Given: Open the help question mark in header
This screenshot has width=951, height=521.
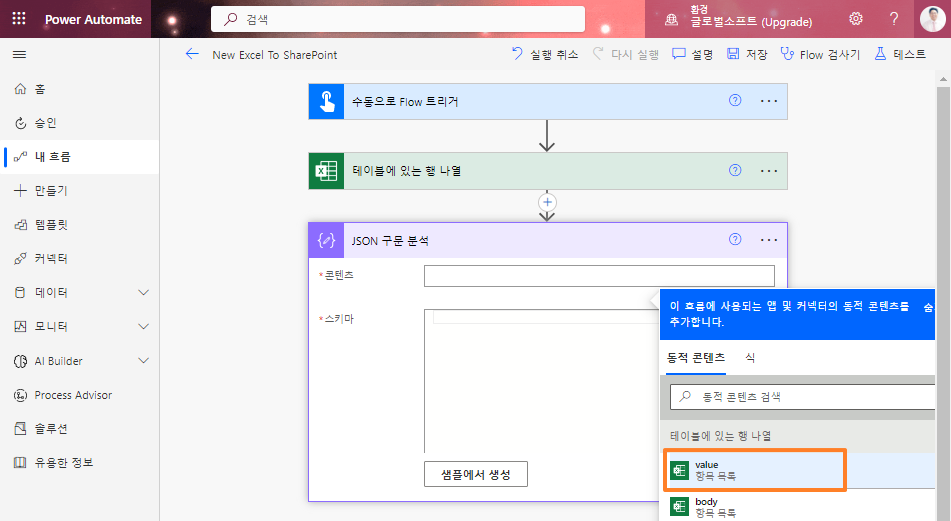Looking at the screenshot, I should coord(893,19).
